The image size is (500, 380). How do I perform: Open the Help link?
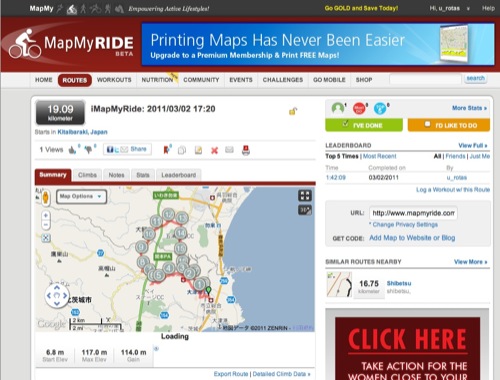click(488, 8)
